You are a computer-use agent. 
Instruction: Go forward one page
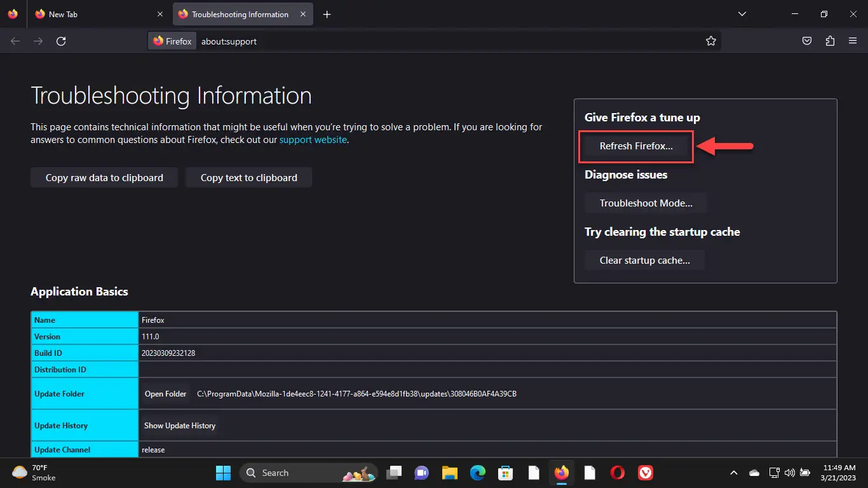(x=38, y=41)
